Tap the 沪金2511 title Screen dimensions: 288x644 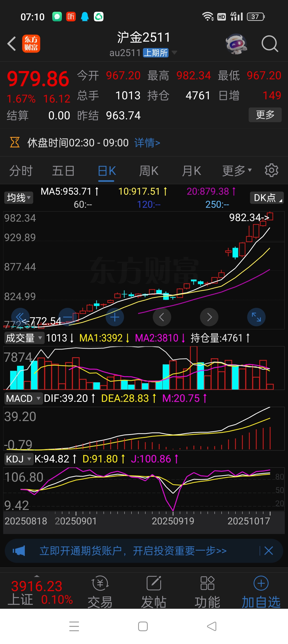coord(143,37)
